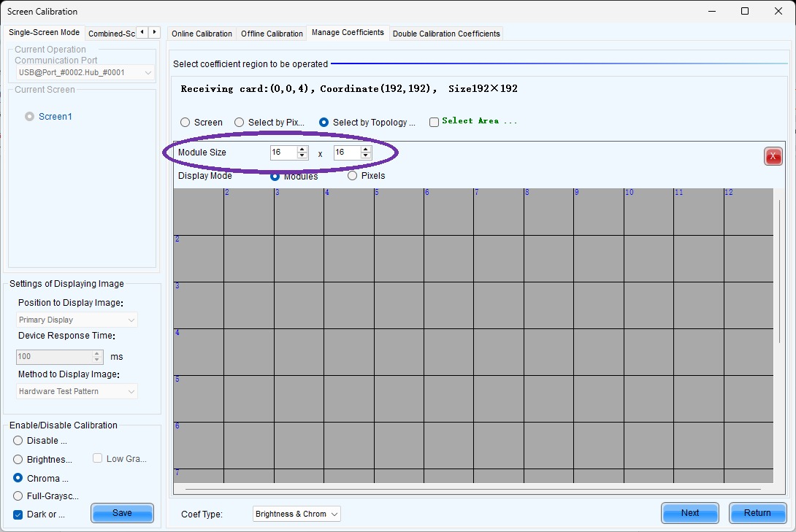The height and width of the screenshot is (532, 796).
Task: Open the Manage Coefficients tab
Action: (348, 32)
